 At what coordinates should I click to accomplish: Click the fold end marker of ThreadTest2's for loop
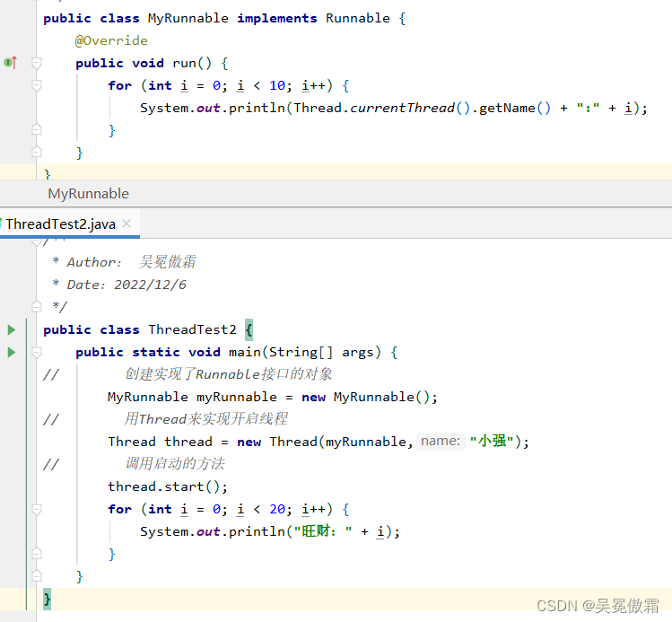pos(37,553)
